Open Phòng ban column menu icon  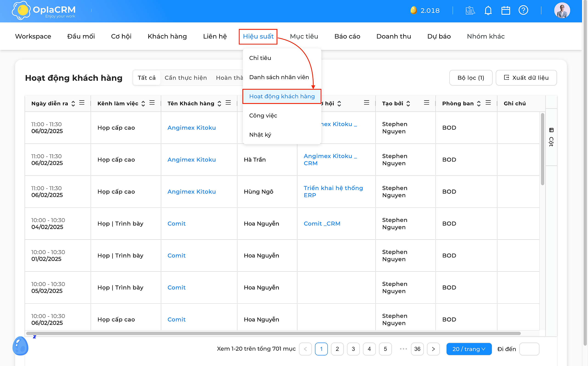[x=488, y=103]
